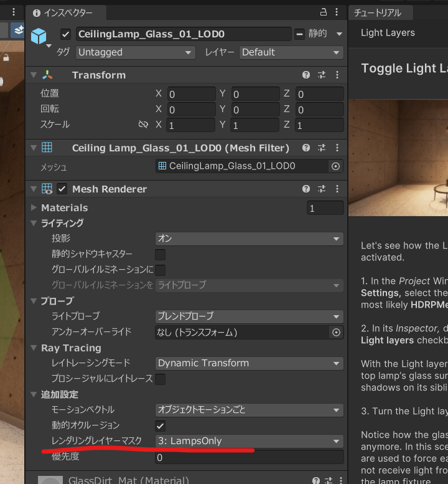Click the Inspector lock icon

pos(323,12)
